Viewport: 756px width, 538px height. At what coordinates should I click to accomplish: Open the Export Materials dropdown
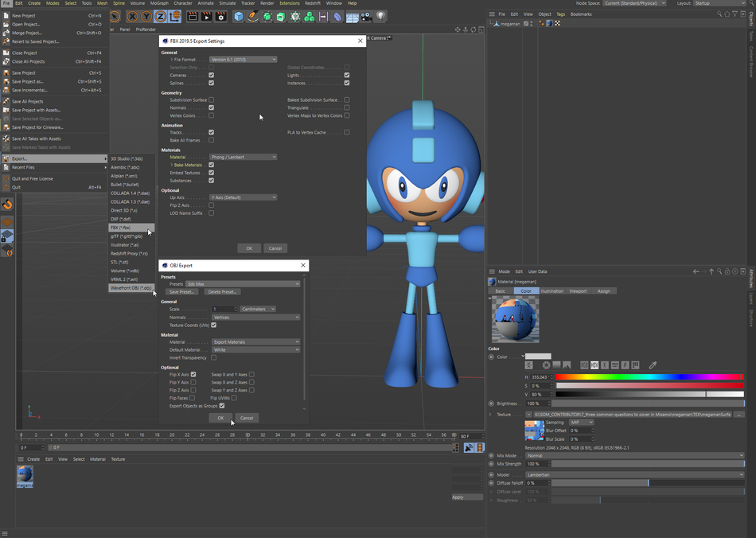coord(256,341)
